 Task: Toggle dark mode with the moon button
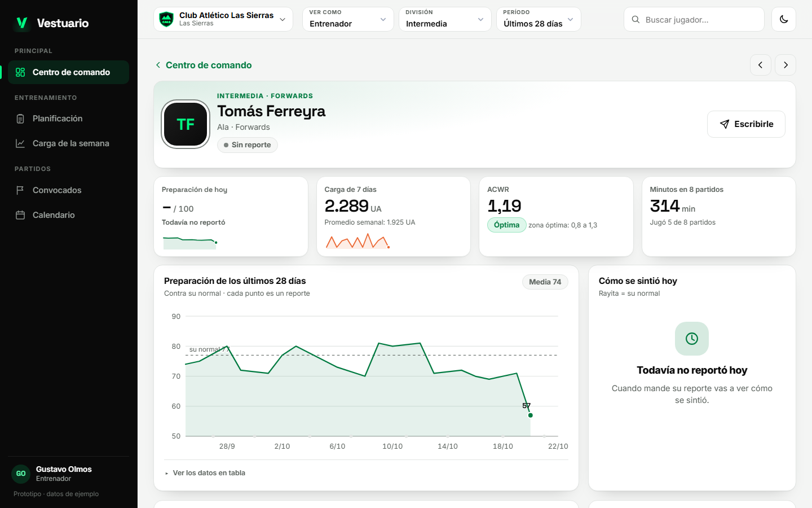[x=784, y=19]
